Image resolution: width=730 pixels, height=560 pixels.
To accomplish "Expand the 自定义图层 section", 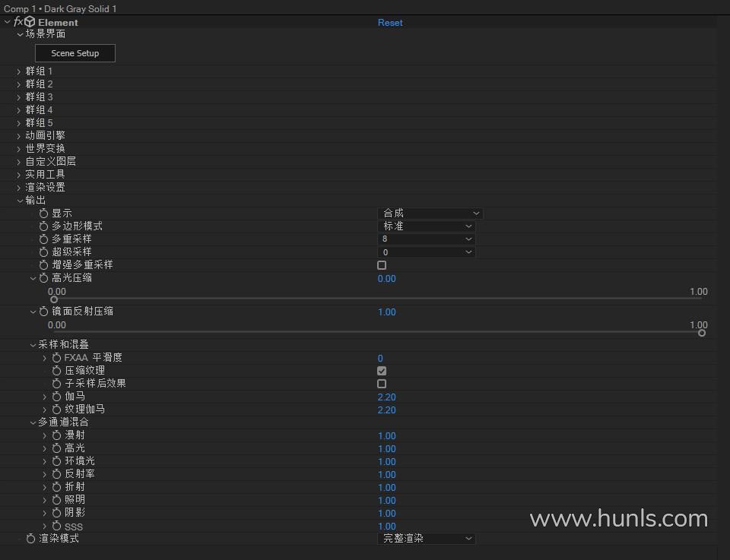I will click(x=18, y=162).
